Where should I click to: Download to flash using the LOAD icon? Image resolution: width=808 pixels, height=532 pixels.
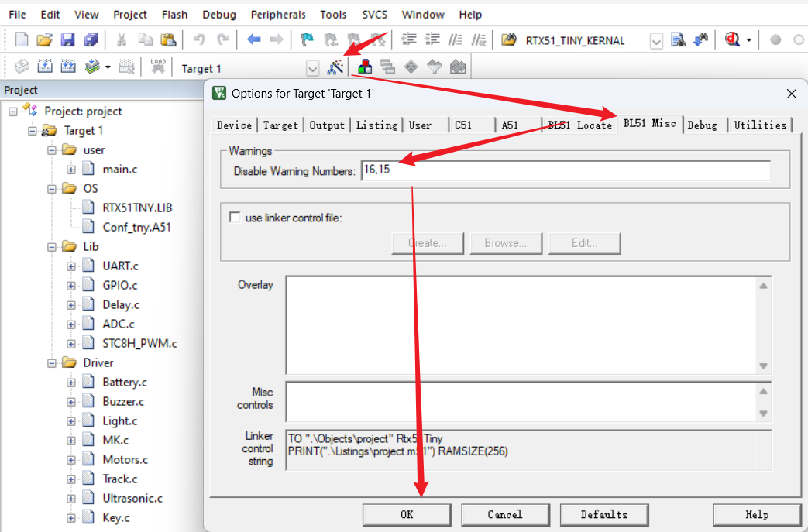tap(158, 67)
